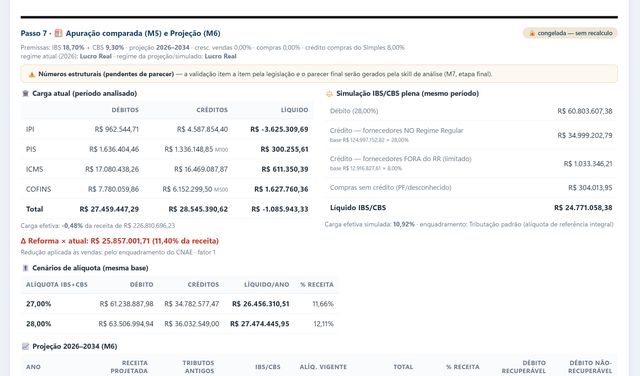Click Compras sem crédito (PF/desconhecido) label
This screenshot has height=376, width=640.
[x=391, y=188]
